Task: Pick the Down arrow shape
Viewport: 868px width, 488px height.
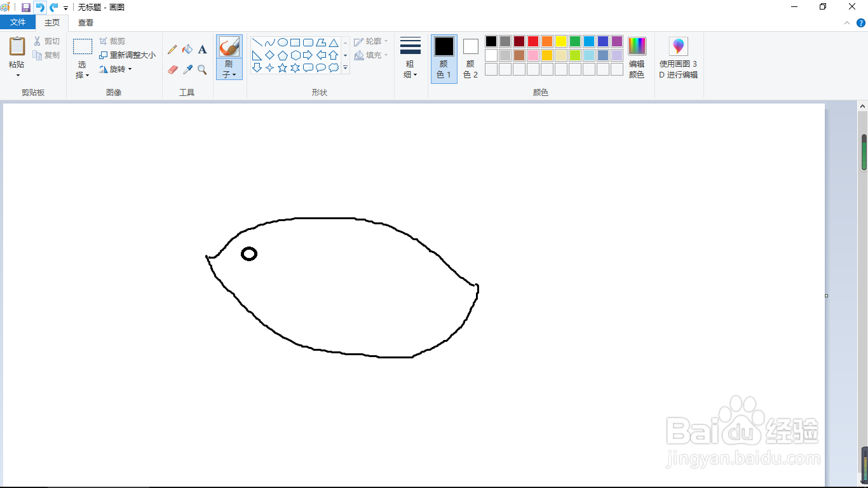Action: pyautogui.click(x=257, y=67)
